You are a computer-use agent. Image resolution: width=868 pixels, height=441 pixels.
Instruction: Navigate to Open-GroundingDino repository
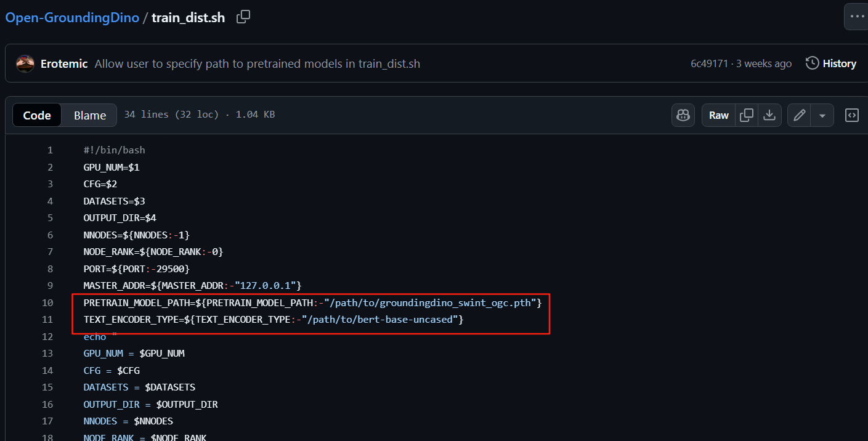click(x=72, y=17)
